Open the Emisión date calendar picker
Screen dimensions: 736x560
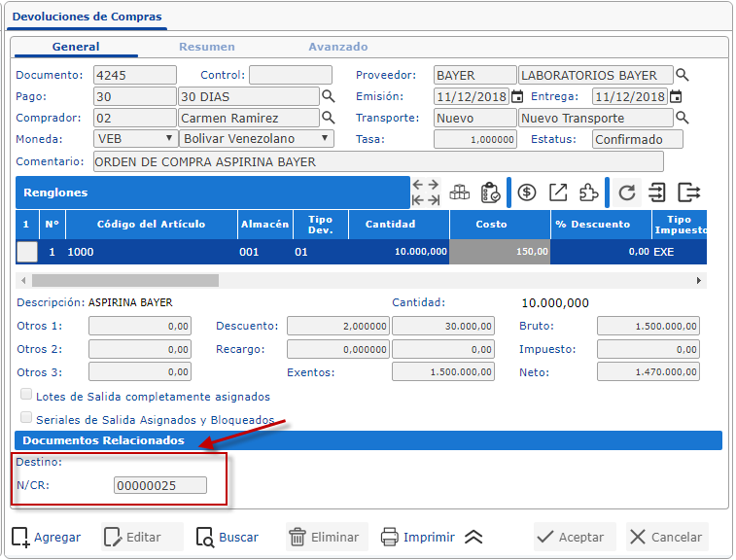coord(517,96)
